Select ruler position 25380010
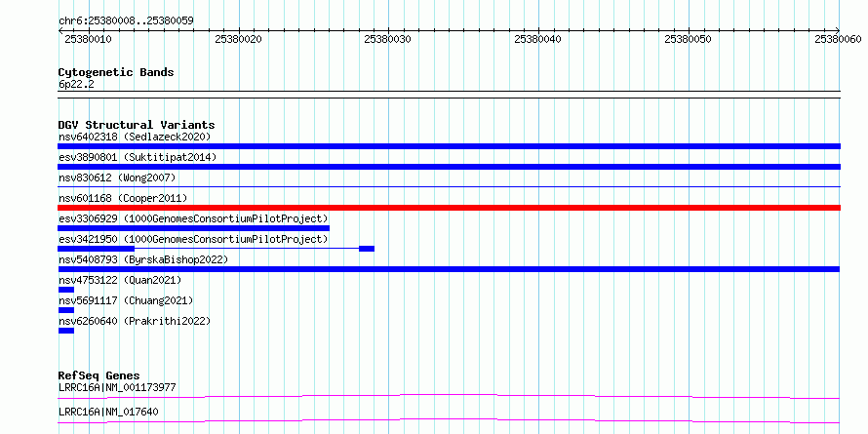 [x=88, y=39]
